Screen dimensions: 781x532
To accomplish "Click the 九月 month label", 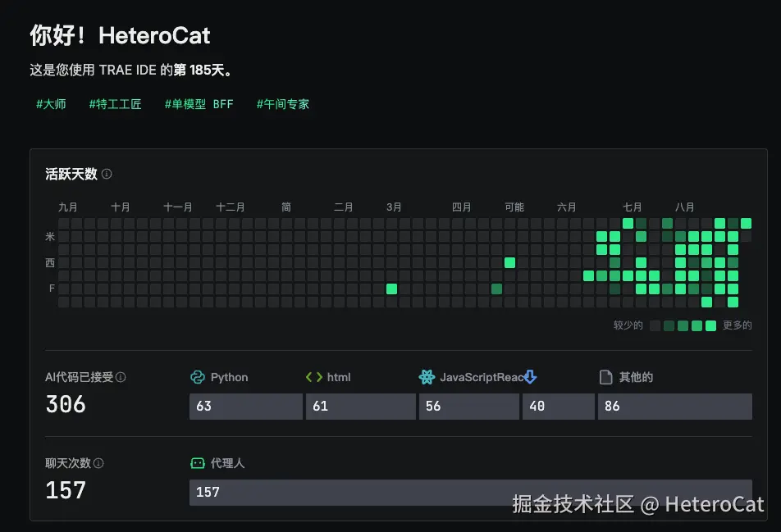I will tap(68, 207).
